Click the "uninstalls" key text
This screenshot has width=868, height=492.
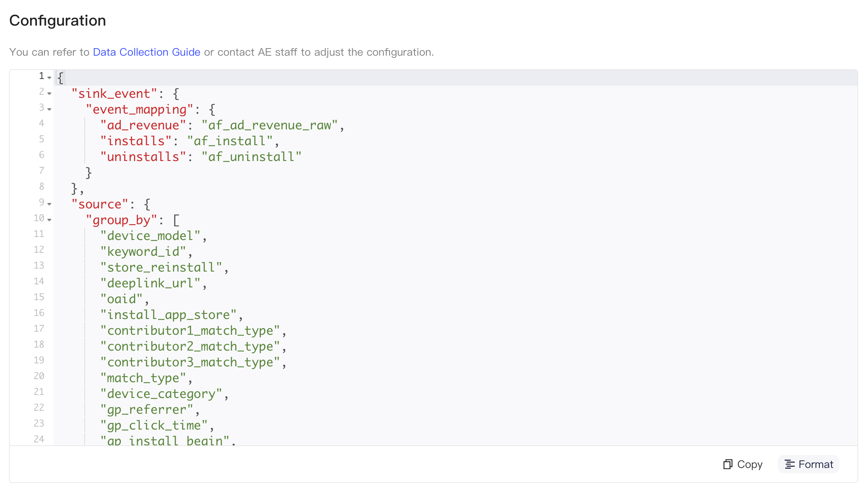[x=143, y=156]
